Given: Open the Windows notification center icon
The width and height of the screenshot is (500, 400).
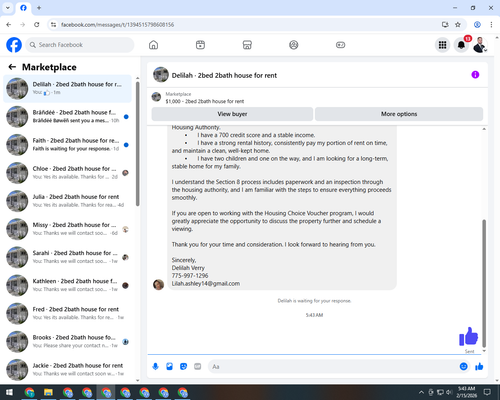Looking at the screenshot, I should tap(487, 392).
